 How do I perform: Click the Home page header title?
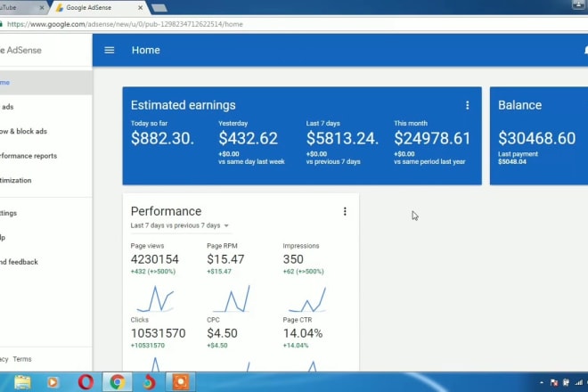(x=145, y=50)
